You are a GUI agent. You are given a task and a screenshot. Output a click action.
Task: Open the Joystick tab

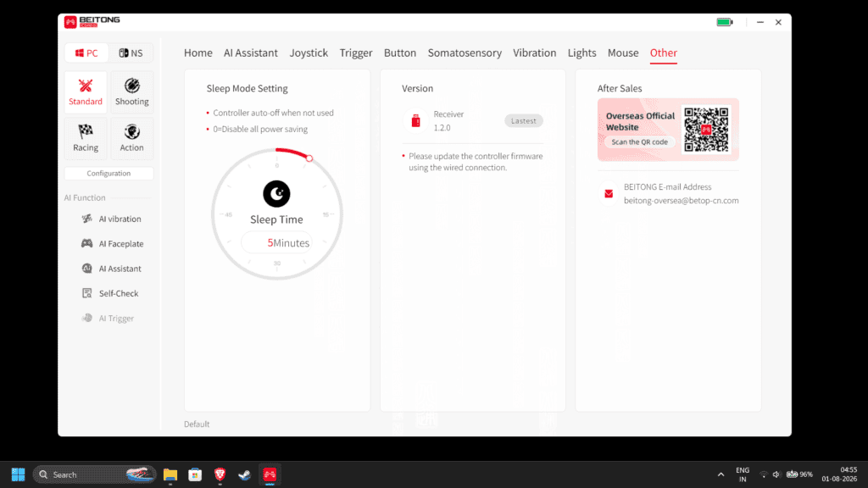(x=309, y=53)
